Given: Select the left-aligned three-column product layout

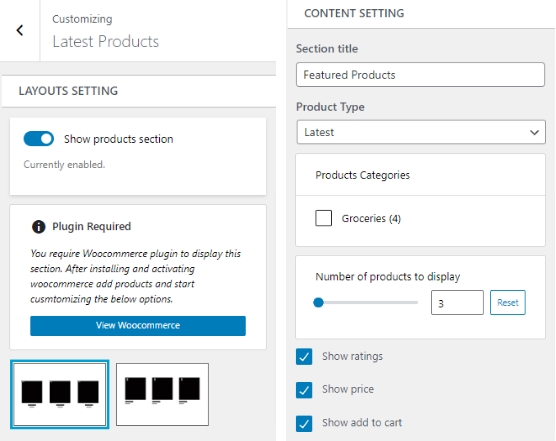Looking at the screenshot, I should (x=162, y=394).
